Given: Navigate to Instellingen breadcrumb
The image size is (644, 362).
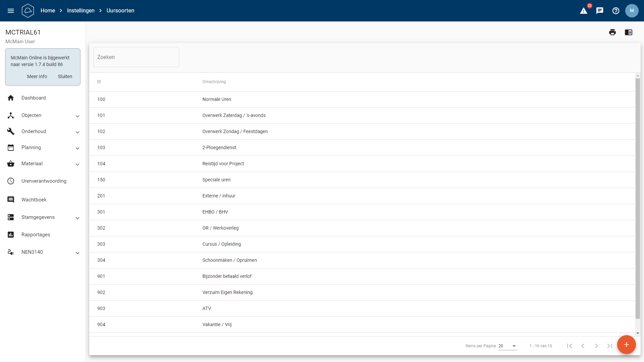Looking at the screenshot, I should coord(80,11).
